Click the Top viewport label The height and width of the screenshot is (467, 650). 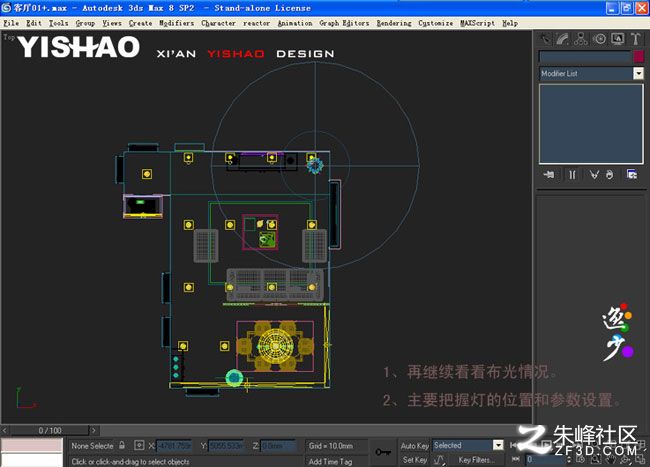(x=9, y=37)
